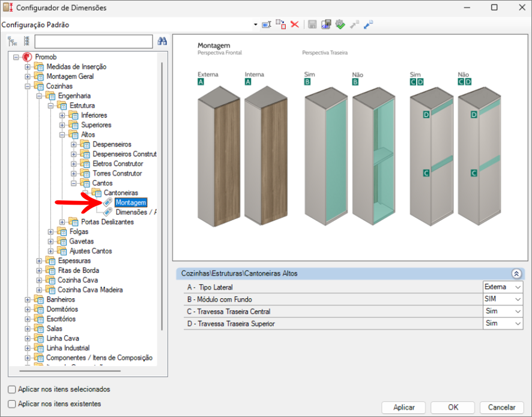Select the Montagem tree item

click(x=131, y=203)
